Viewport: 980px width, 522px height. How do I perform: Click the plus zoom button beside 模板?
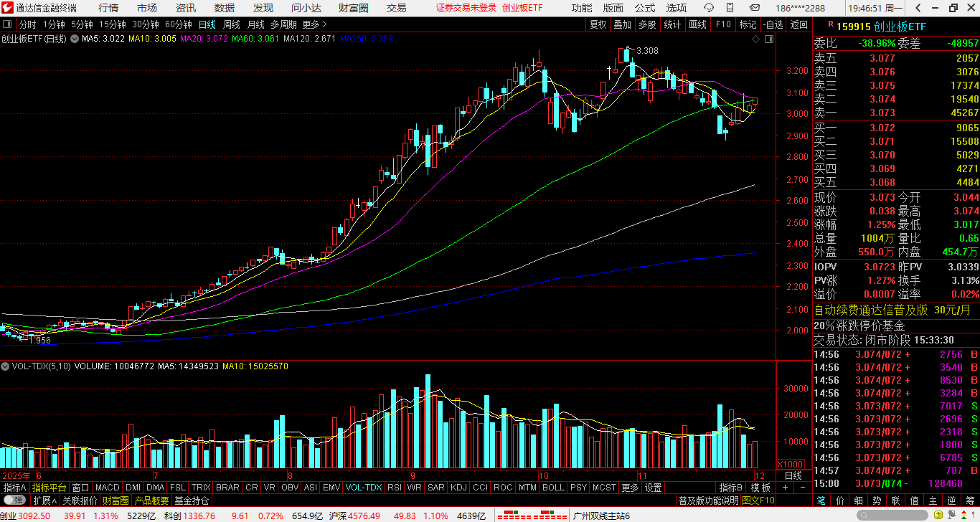[785, 488]
